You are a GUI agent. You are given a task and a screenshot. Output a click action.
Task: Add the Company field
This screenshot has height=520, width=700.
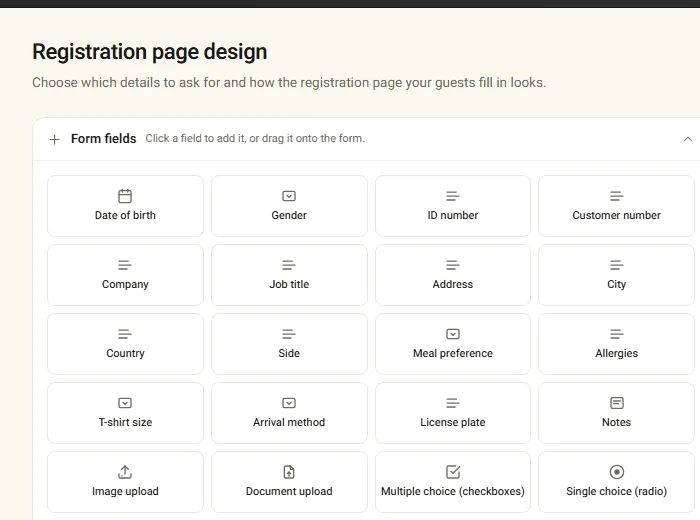tap(125, 275)
